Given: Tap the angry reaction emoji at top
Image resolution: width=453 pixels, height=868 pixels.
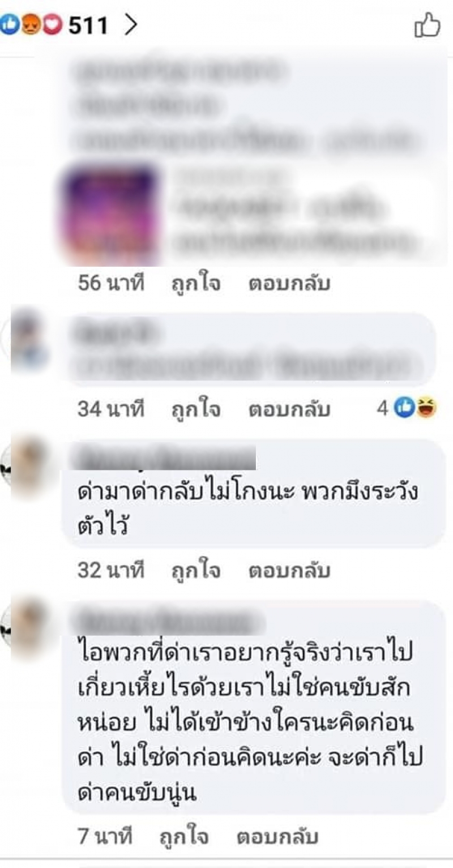Looking at the screenshot, I should point(31,25).
